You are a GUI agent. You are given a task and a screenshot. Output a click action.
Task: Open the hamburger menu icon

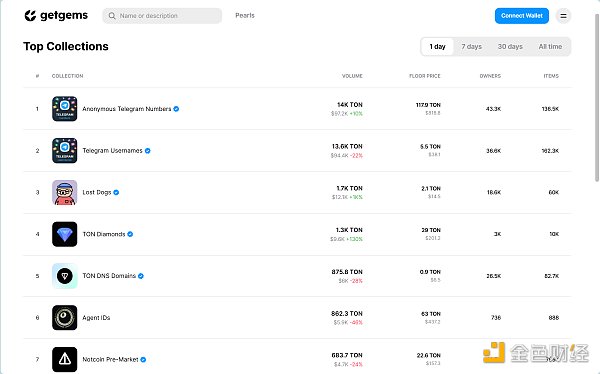[563, 16]
